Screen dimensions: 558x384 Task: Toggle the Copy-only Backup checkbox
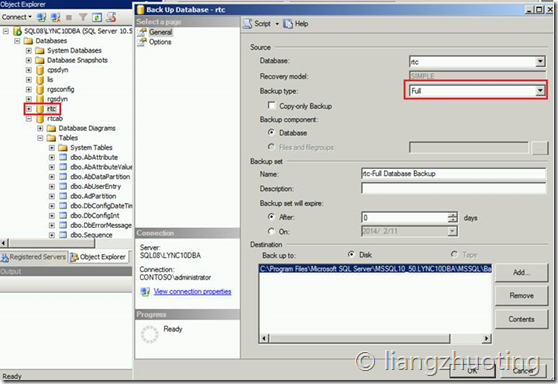tap(272, 105)
